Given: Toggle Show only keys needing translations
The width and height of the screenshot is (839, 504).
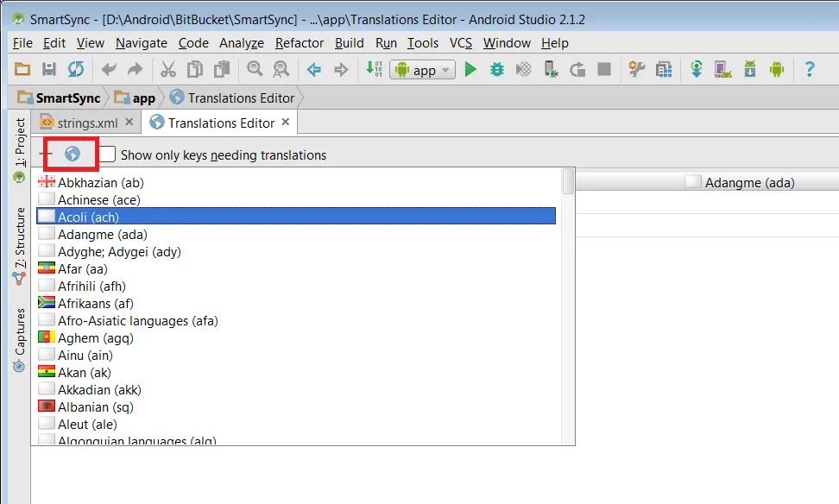Looking at the screenshot, I should (x=107, y=154).
